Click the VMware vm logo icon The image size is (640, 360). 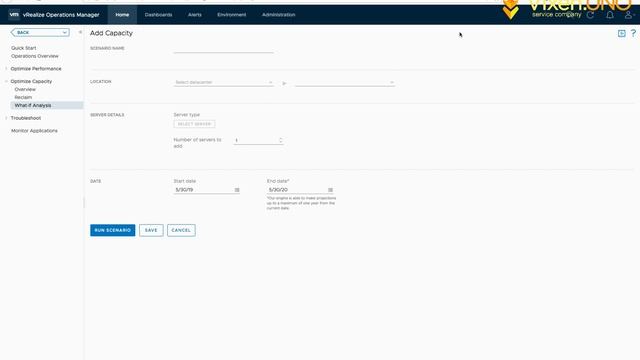coord(14,15)
